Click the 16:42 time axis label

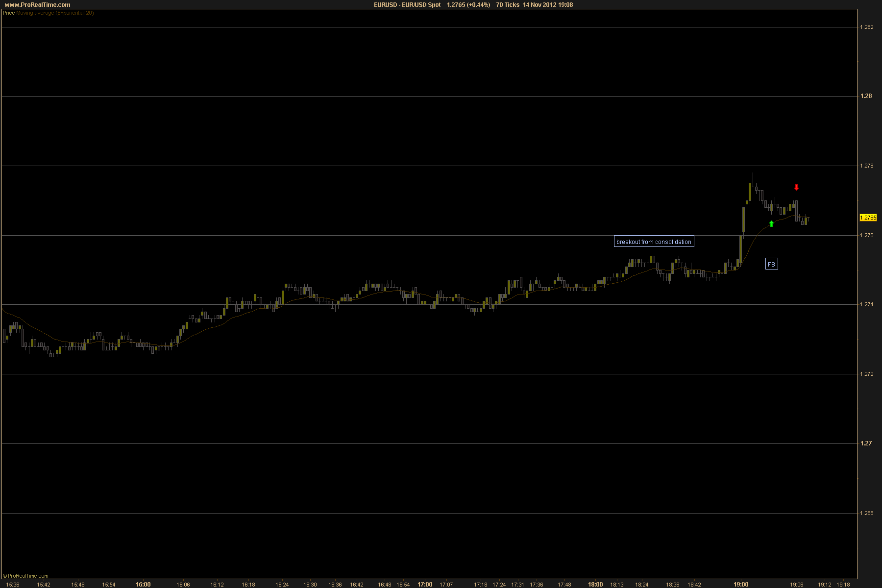(x=357, y=585)
